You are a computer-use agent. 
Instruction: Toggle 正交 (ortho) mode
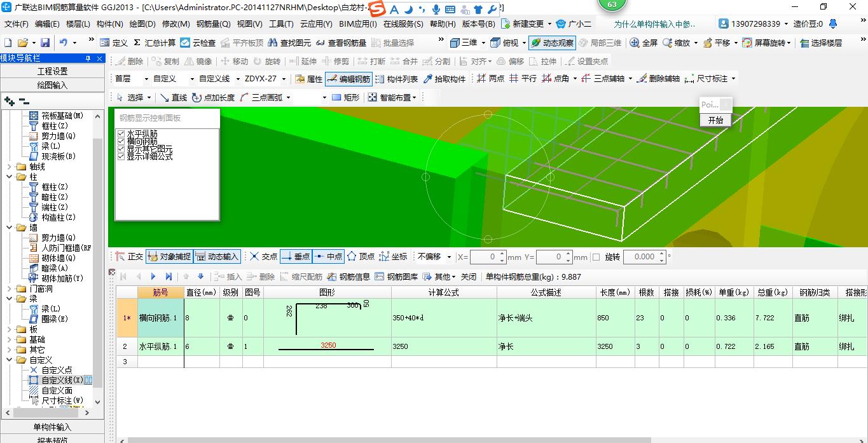tap(129, 257)
